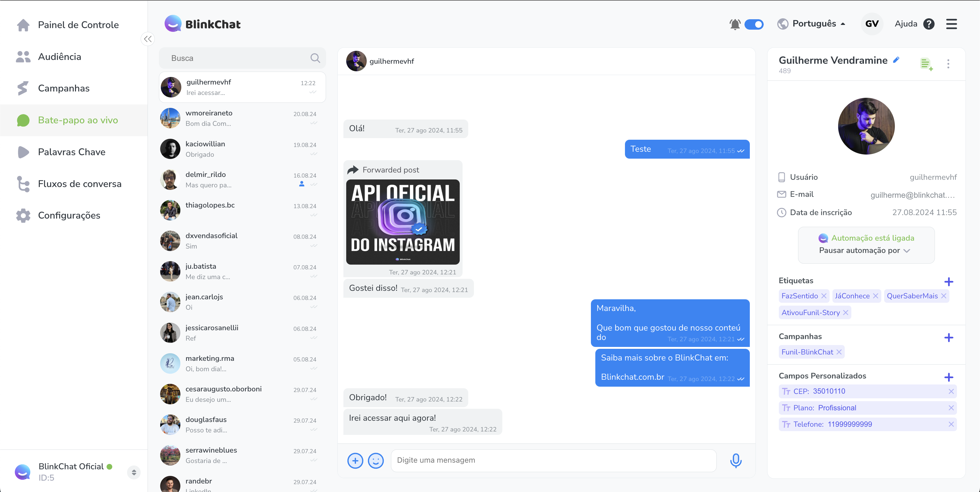The width and height of the screenshot is (980, 492).
Task: Click the attachment plus button in composer
Action: (355, 461)
